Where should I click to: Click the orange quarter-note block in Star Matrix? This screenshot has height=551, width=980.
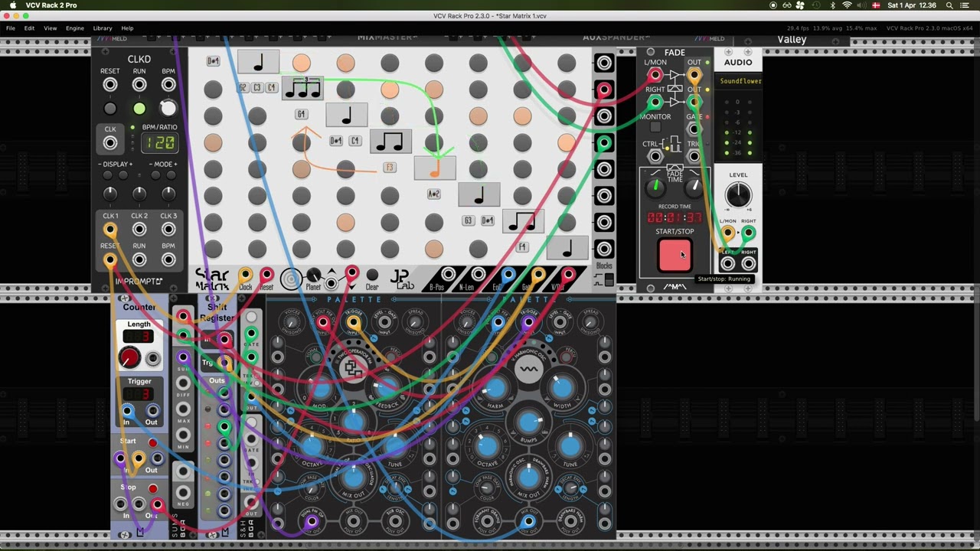(x=435, y=168)
